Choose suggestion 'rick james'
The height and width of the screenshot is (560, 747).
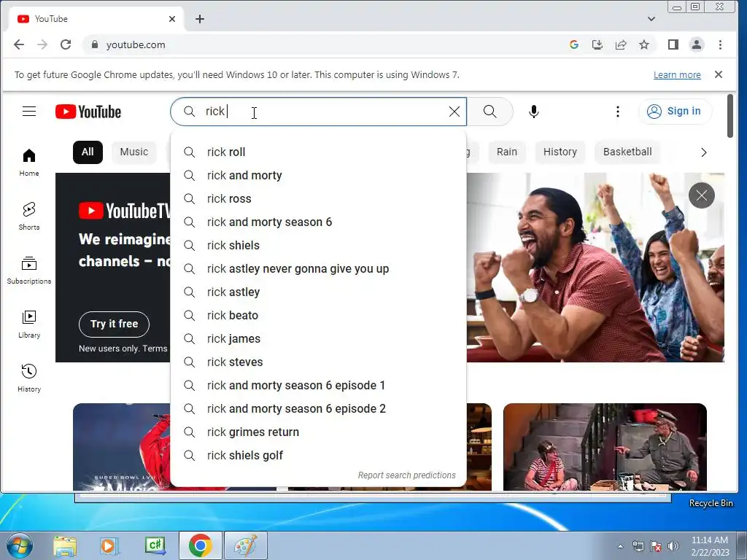(x=318, y=338)
